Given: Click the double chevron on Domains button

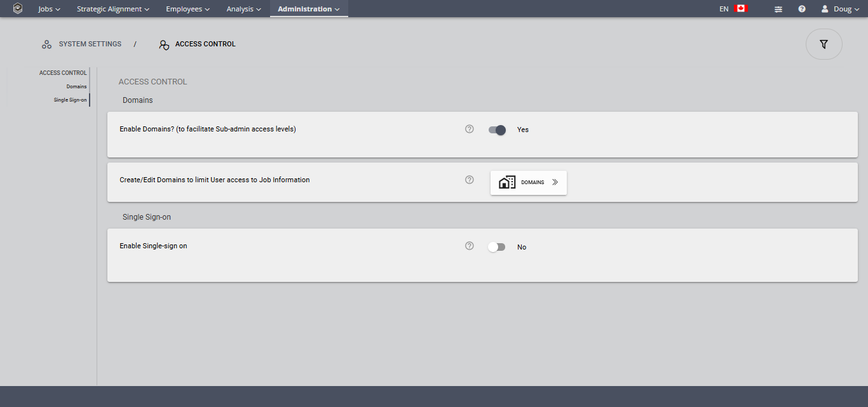Looking at the screenshot, I should [x=555, y=182].
